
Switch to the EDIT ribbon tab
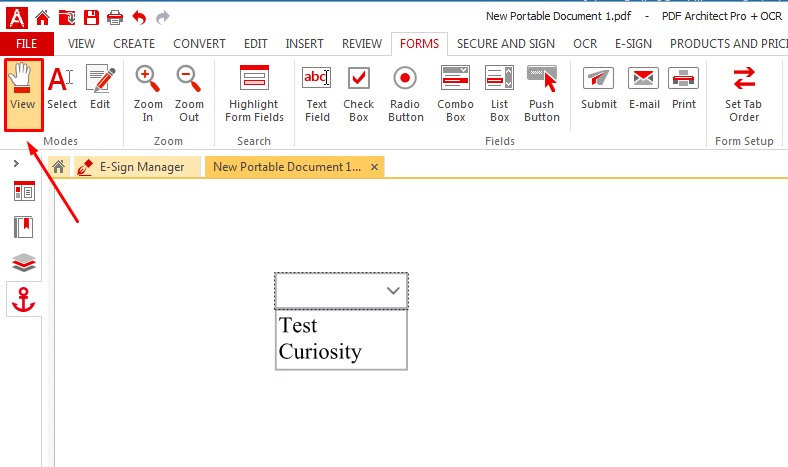(x=256, y=44)
